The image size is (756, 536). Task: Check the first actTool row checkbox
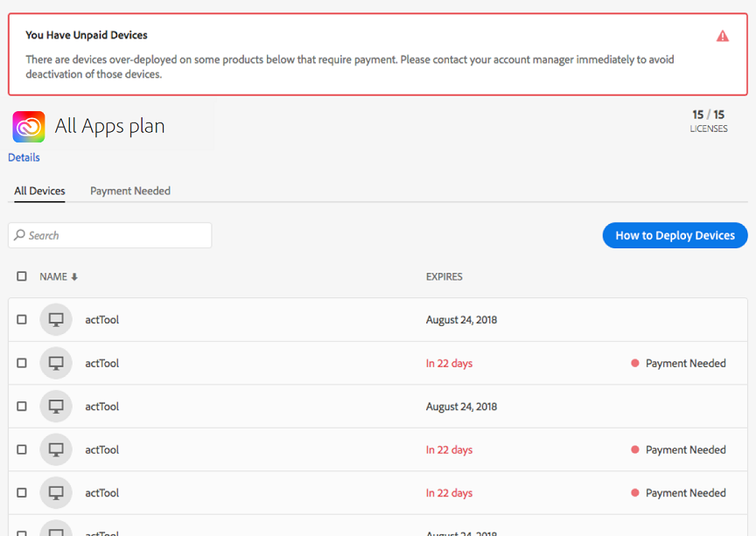pyautogui.click(x=22, y=320)
